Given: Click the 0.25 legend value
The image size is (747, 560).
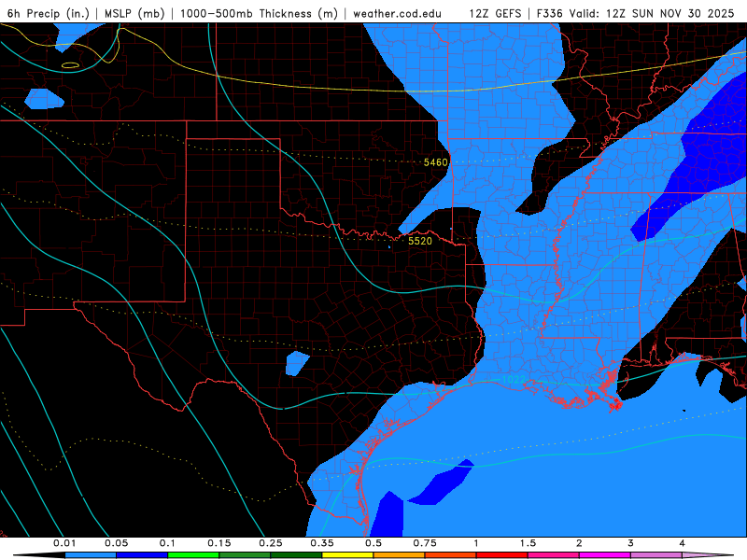Looking at the screenshot, I should point(271,543).
